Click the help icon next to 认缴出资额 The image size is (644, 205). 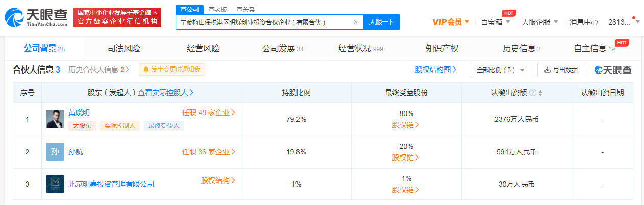coord(533,93)
